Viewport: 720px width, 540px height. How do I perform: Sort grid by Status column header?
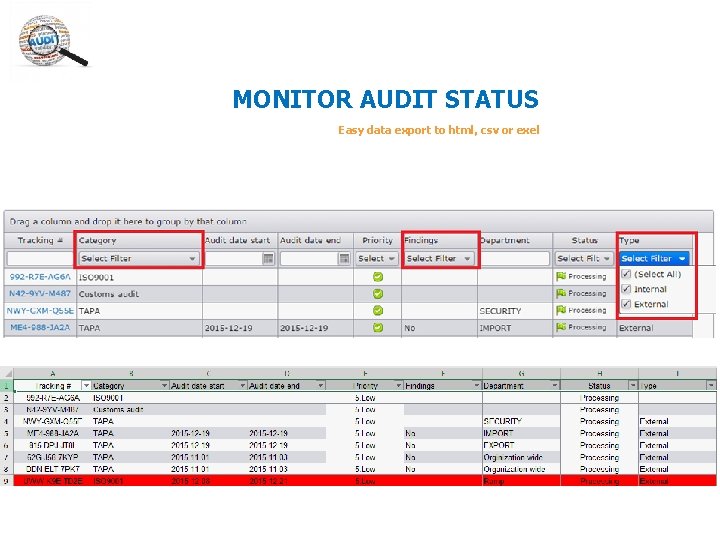click(585, 240)
